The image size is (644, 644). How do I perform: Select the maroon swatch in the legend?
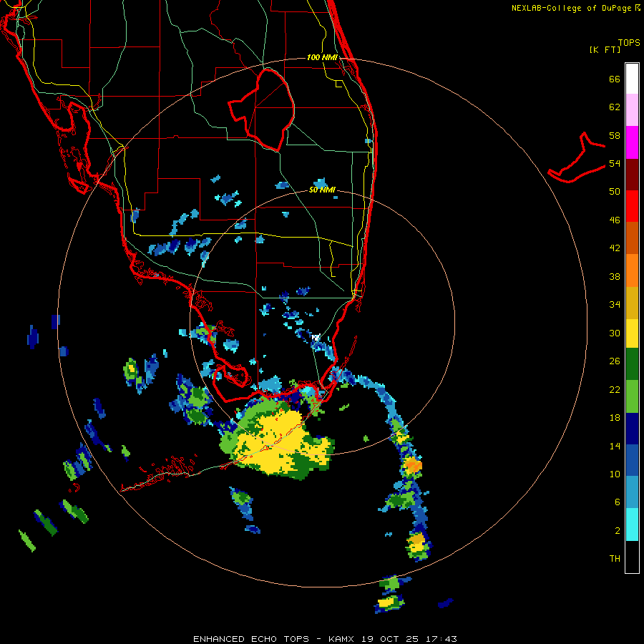[632, 174]
